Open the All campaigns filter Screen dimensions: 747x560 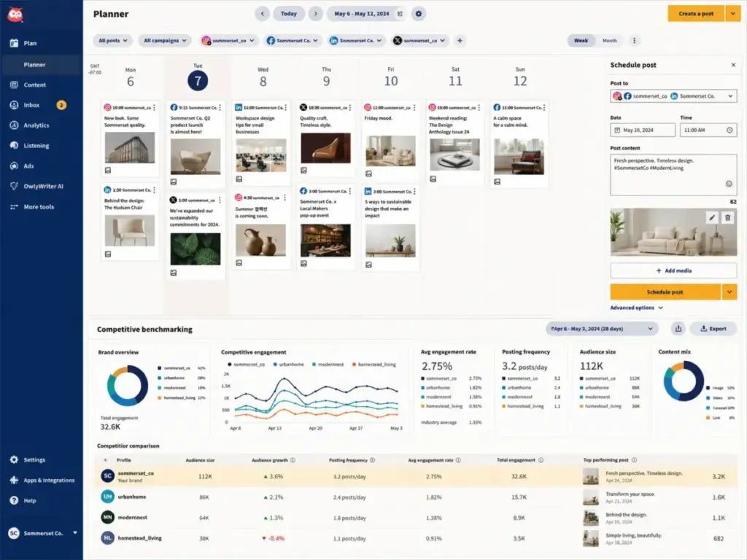(165, 41)
